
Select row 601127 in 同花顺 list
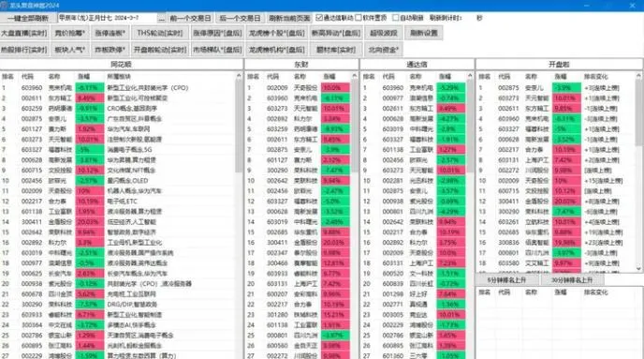click(118, 129)
